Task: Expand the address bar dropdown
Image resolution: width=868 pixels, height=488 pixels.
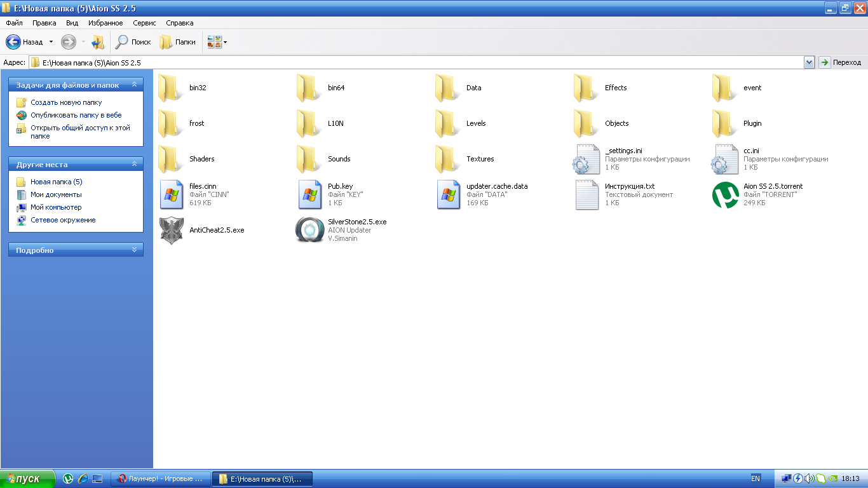Action: tap(809, 62)
